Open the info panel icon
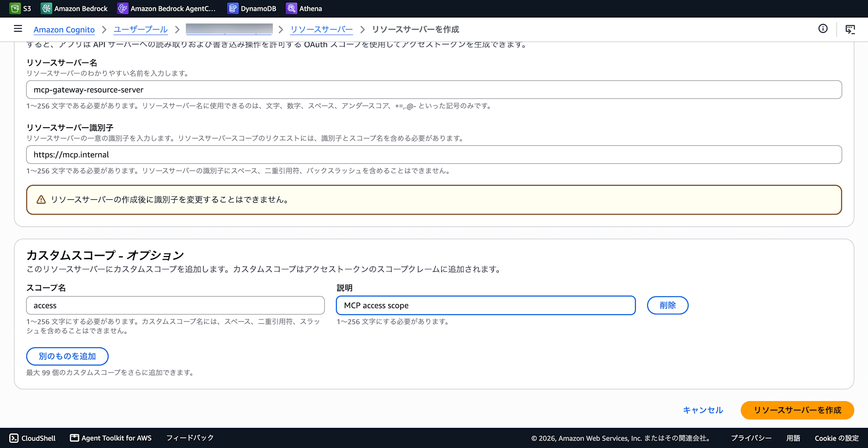 (823, 29)
